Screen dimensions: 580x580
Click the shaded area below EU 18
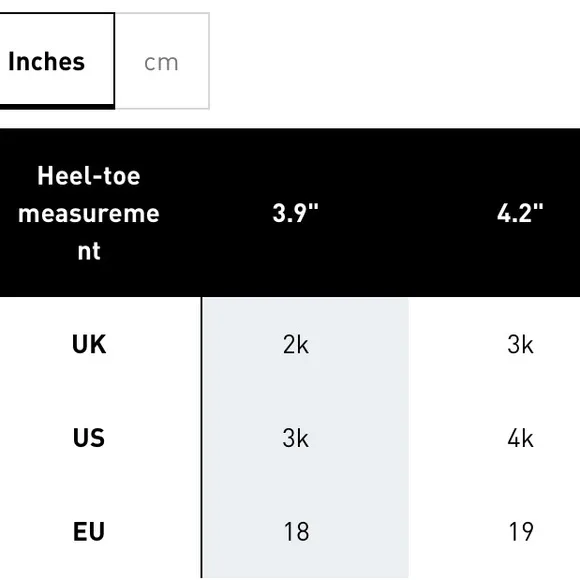pyautogui.click(x=306, y=562)
